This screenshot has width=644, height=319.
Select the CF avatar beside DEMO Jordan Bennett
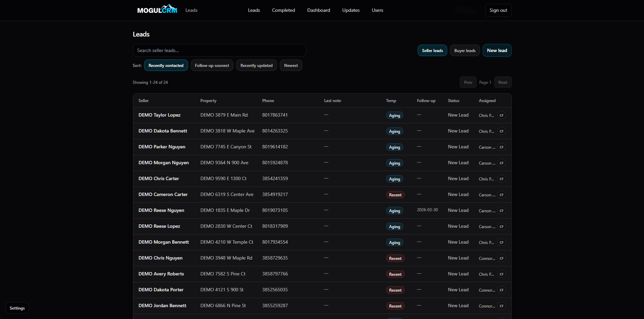[x=502, y=306]
